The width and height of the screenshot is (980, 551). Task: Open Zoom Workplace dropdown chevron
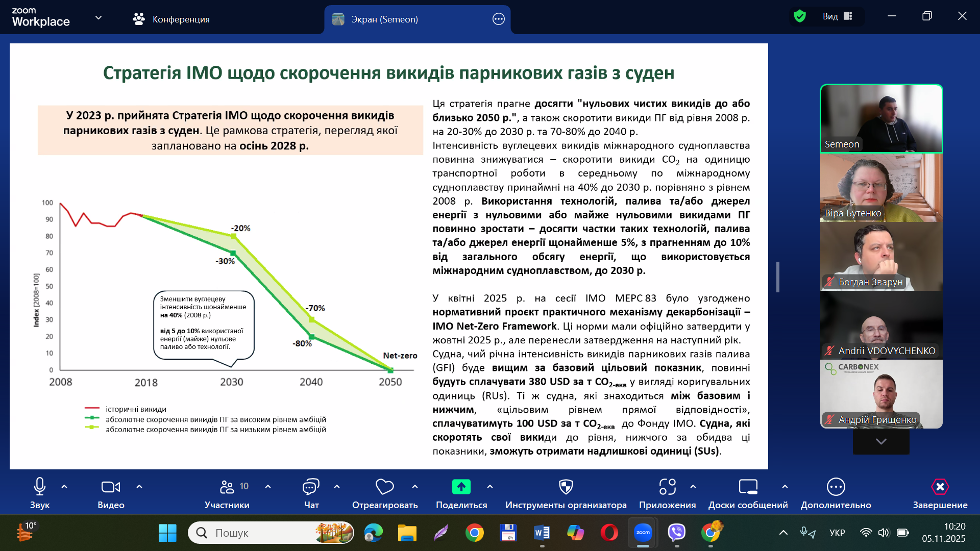click(99, 18)
